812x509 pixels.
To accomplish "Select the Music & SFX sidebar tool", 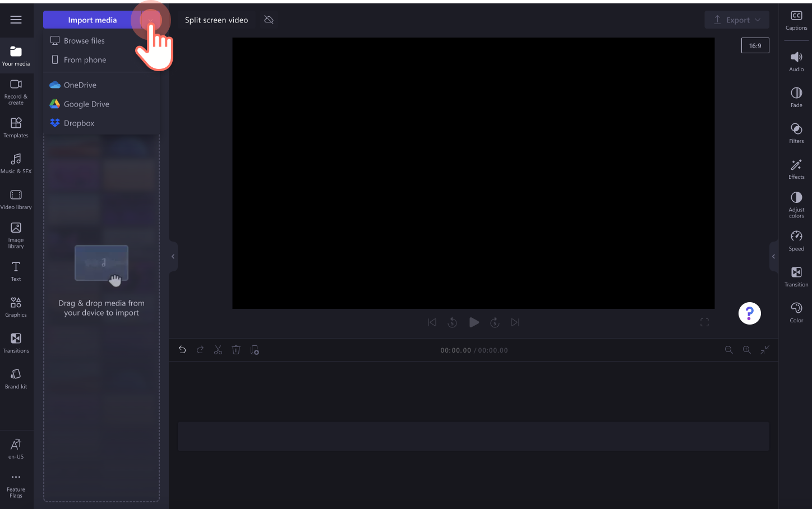I will 16,163.
